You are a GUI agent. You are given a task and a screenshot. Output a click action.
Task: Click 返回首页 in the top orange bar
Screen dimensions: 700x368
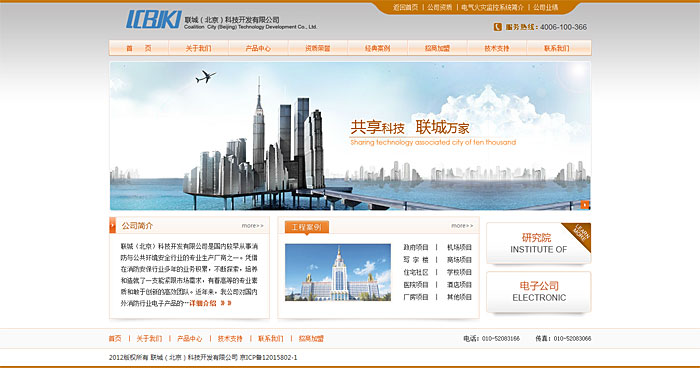click(405, 8)
